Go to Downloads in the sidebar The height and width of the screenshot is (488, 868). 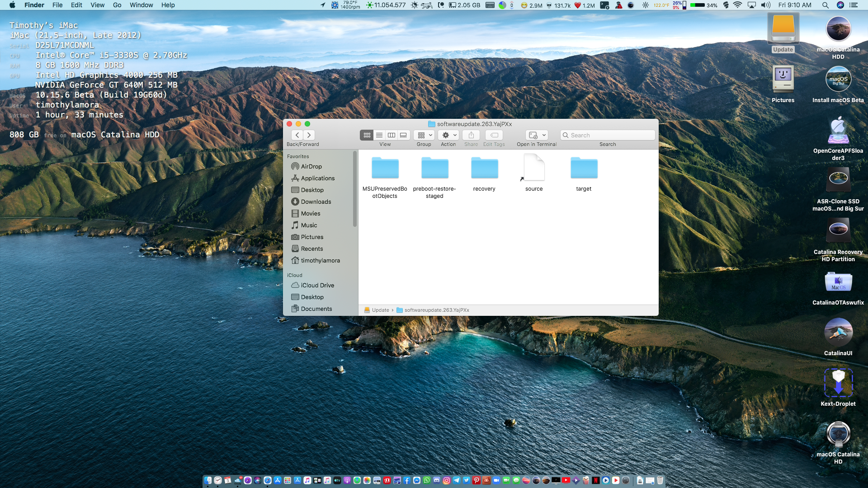pos(316,202)
